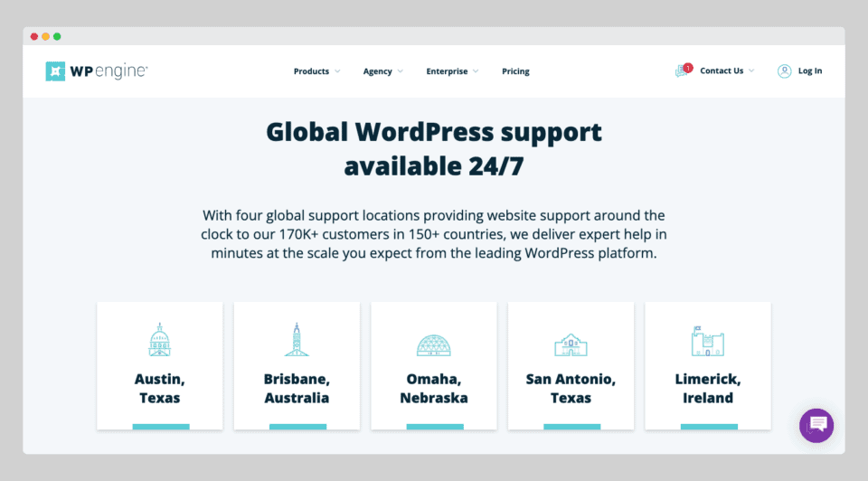Click the Brisbane clock tower icon
The width and height of the screenshot is (868, 481).
[x=297, y=339]
